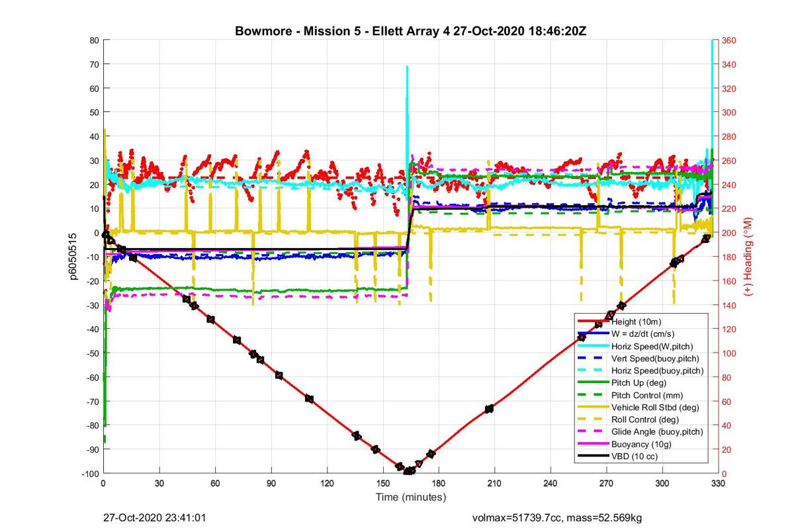Image resolution: width=794 pixels, height=532 pixels.
Task: Click the "-100" tick label on the left axis
Action: 91,474
